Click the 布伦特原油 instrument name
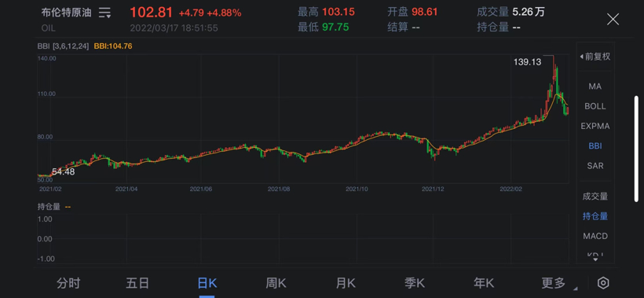This screenshot has width=644, height=298. 66,13
